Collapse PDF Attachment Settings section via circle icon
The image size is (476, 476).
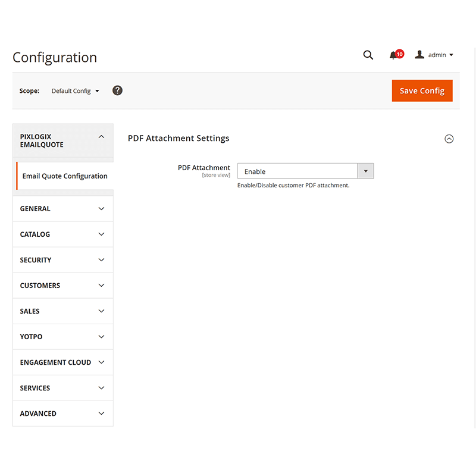tap(449, 139)
